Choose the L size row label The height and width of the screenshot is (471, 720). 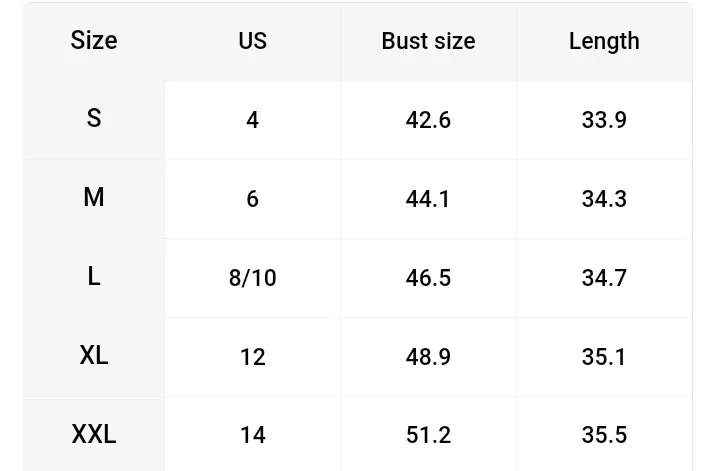click(94, 276)
